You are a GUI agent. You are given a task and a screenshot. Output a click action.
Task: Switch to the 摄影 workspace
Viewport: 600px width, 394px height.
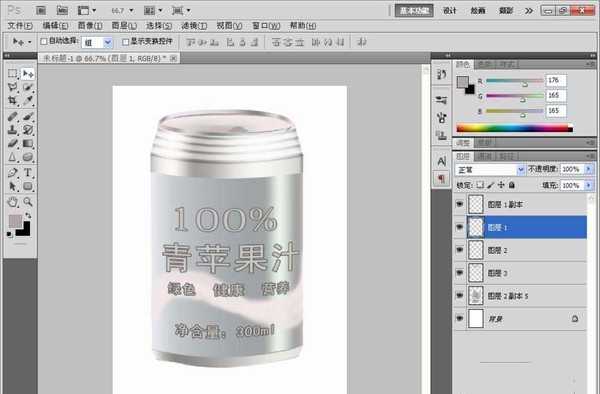point(506,11)
